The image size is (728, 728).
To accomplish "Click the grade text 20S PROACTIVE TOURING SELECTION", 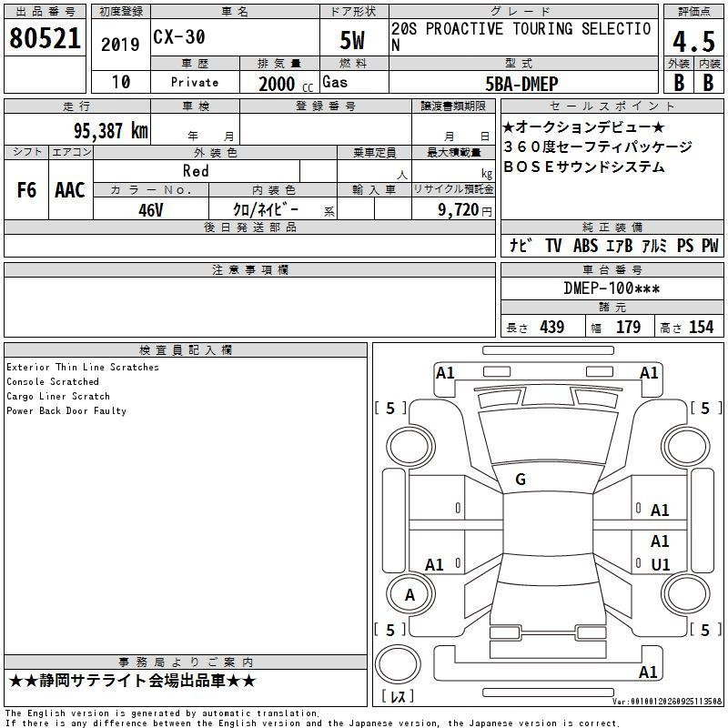I will 521,36.
